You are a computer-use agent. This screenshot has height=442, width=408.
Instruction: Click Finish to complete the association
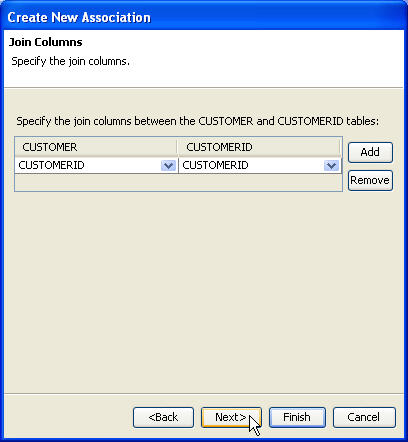(297, 417)
